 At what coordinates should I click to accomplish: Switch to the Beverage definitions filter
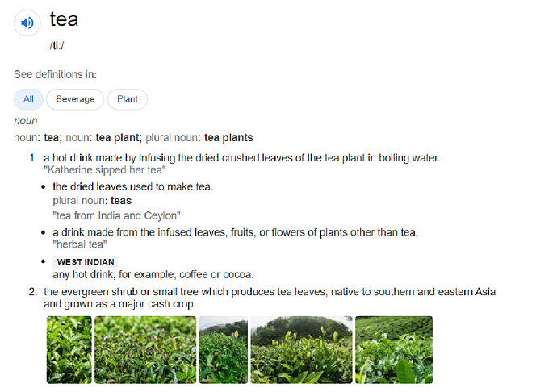tap(75, 99)
